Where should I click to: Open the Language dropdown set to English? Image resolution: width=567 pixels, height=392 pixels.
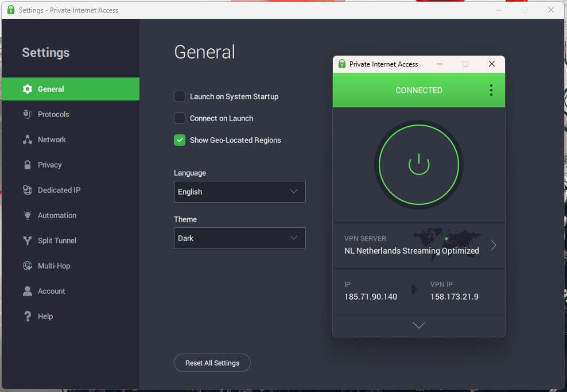(240, 192)
